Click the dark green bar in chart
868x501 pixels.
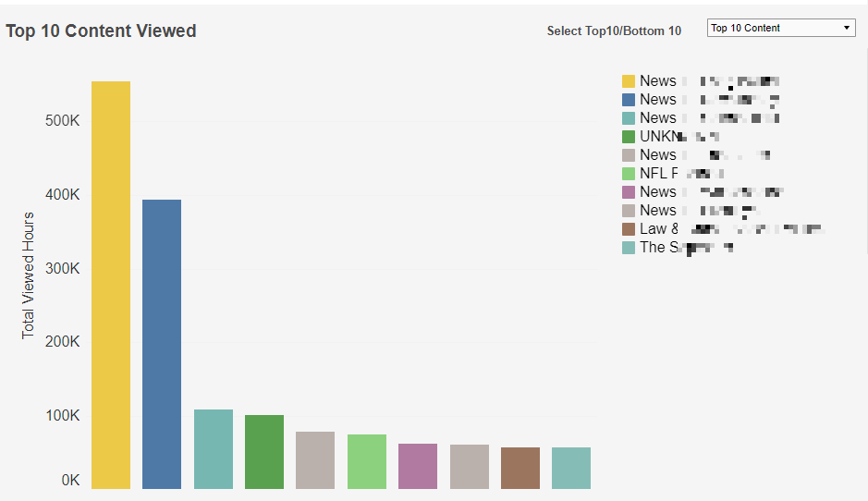point(264,452)
